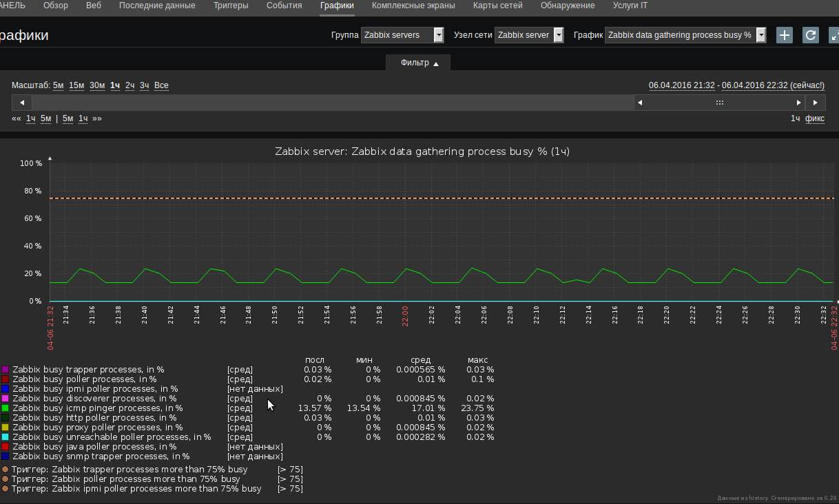This screenshot has height=504, width=839.
Task: Click the green icmp pinger legend swatch
Action: (6, 408)
